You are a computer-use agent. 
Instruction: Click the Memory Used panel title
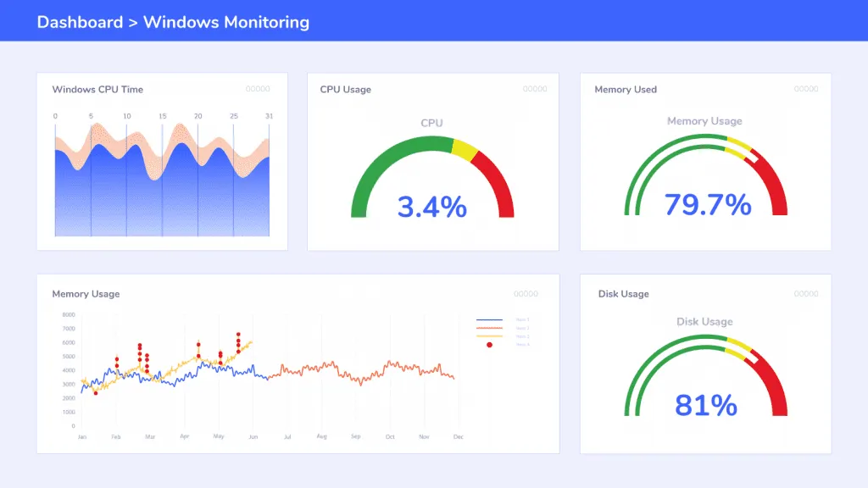coord(625,89)
